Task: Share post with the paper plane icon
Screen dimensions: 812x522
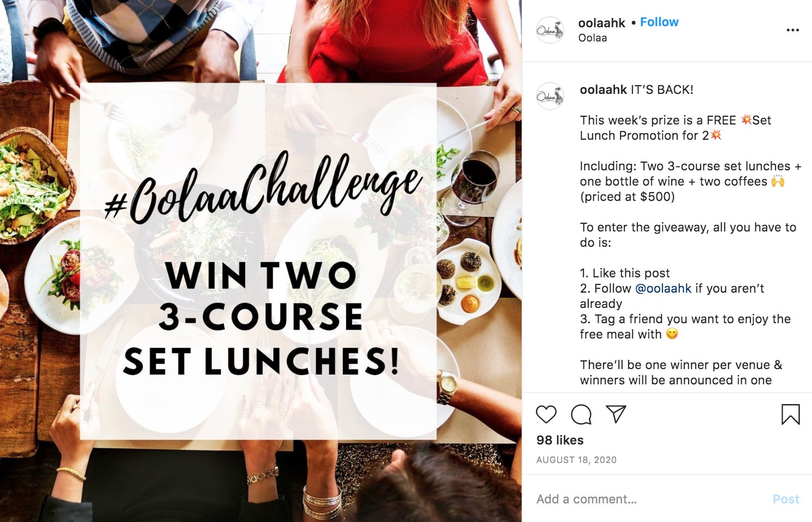Action: pyautogui.click(x=616, y=414)
